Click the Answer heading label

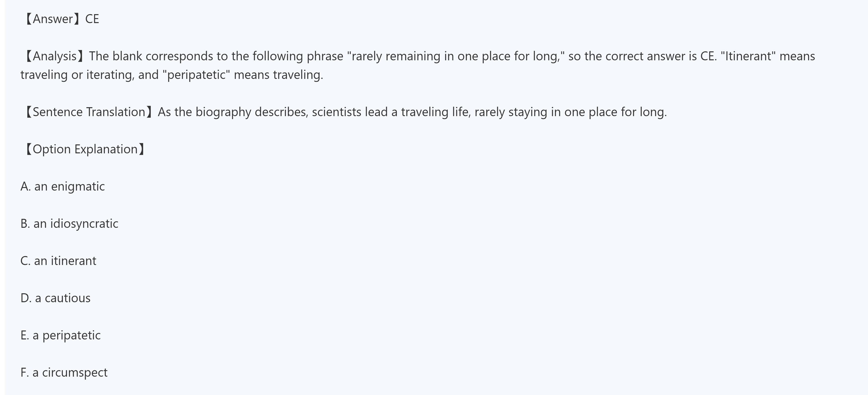pos(53,19)
